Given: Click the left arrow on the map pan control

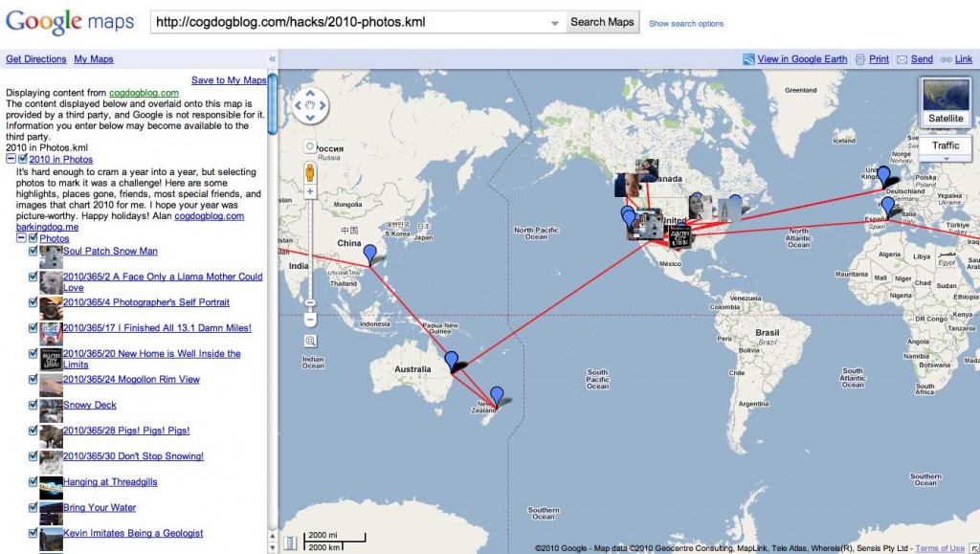Looking at the screenshot, I should click(x=297, y=106).
